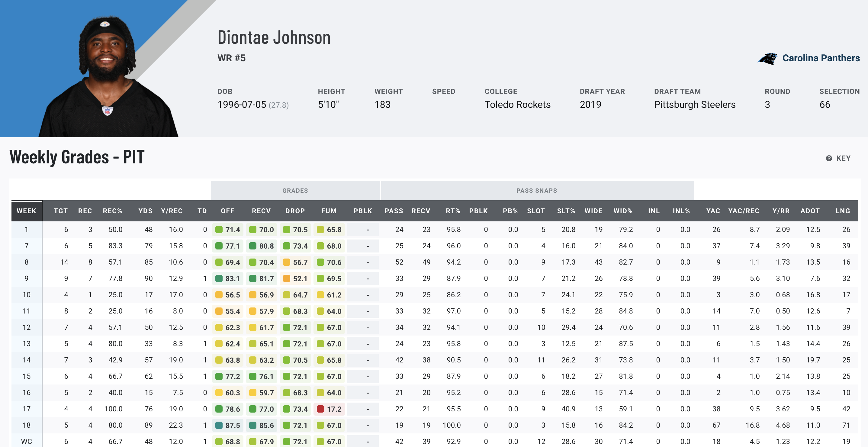Sort by SLT% column header

click(x=566, y=211)
